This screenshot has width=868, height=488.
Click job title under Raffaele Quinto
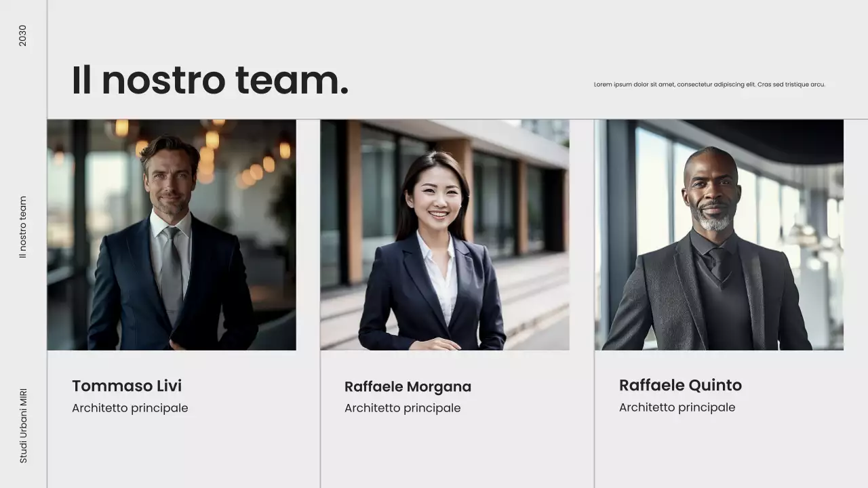coord(677,407)
